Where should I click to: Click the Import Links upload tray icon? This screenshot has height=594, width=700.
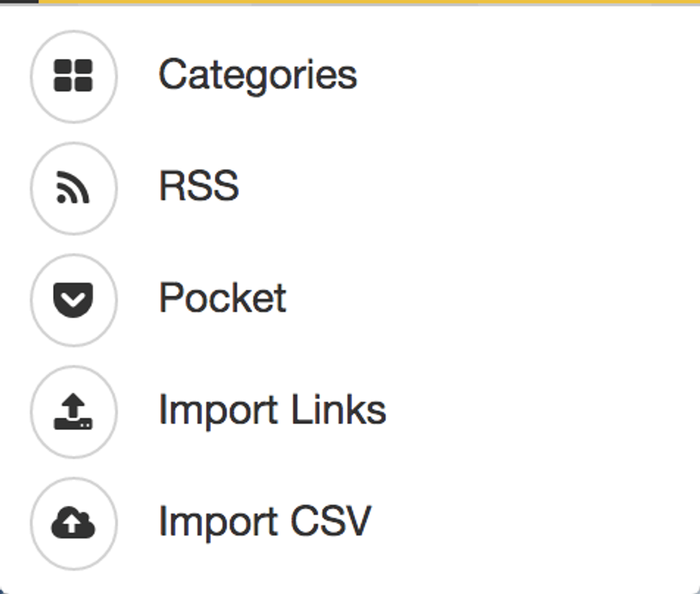click(74, 412)
